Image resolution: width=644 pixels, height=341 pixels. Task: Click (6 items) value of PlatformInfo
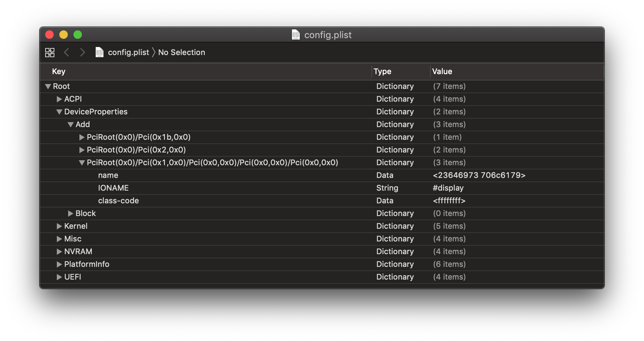click(x=449, y=264)
